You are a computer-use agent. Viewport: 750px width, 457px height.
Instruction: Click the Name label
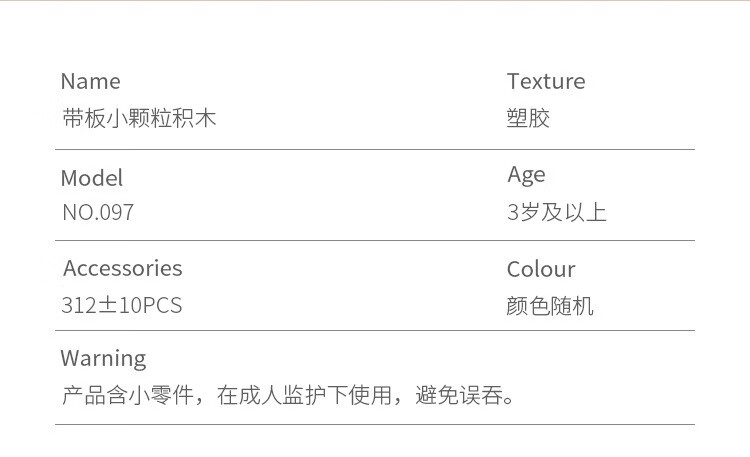[x=90, y=82]
